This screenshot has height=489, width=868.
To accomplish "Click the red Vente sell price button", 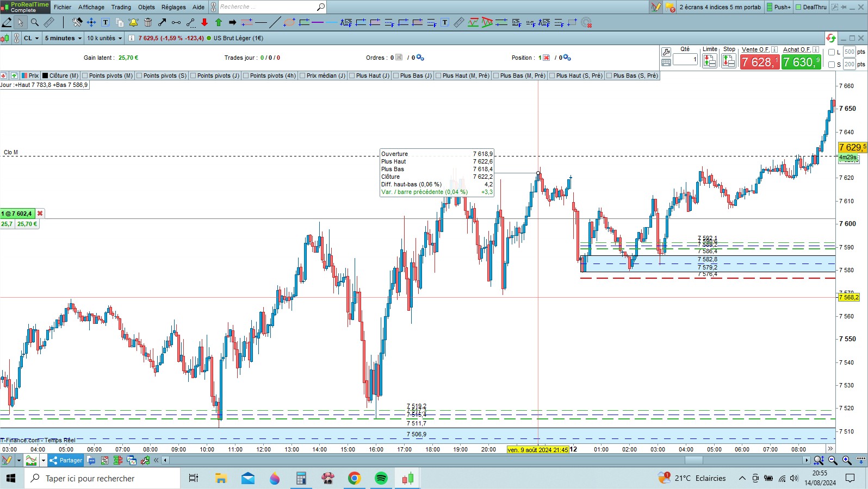I will tap(760, 62).
